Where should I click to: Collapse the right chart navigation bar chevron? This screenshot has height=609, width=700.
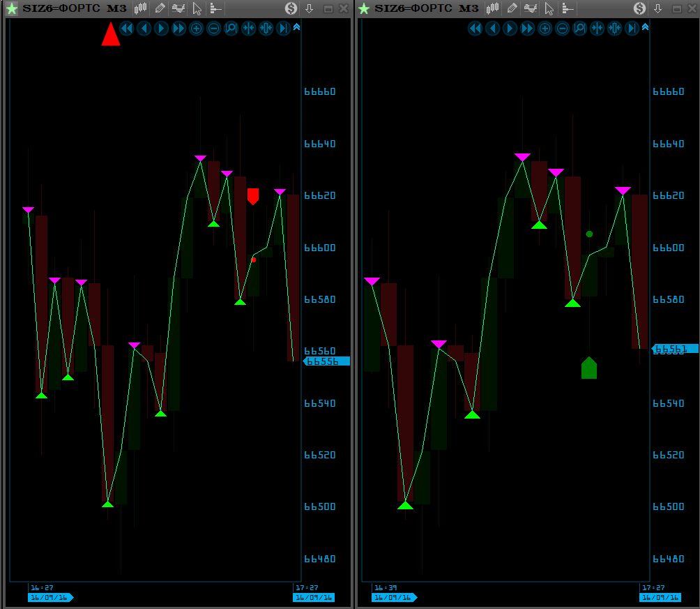point(645,27)
